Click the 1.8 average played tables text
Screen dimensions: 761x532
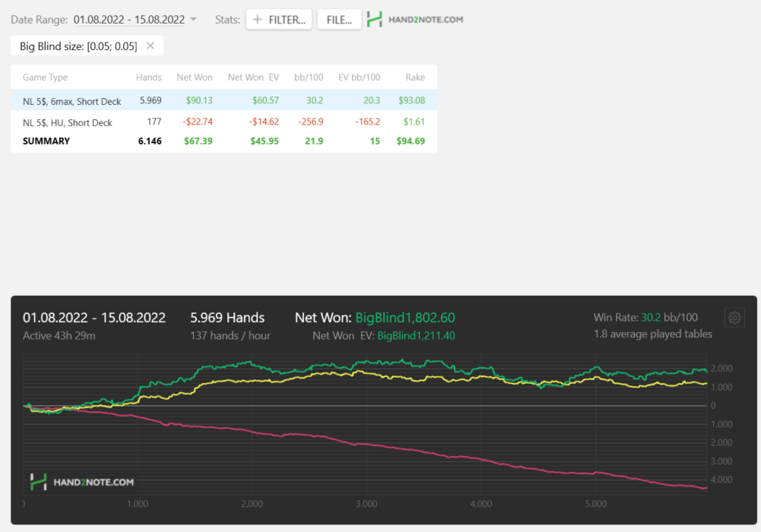pyautogui.click(x=653, y=334)
